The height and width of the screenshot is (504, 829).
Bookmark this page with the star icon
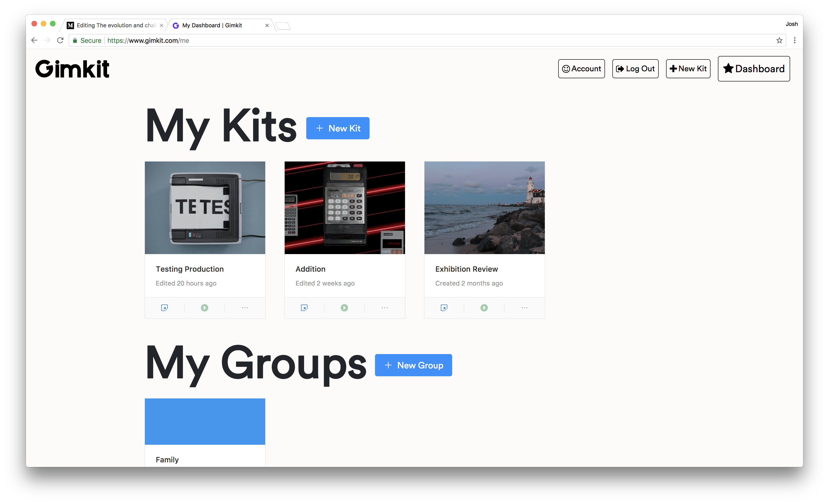(x=779, y=40)
